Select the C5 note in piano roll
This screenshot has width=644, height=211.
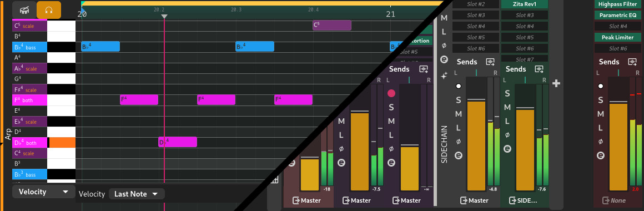click(x=332, y=26)
